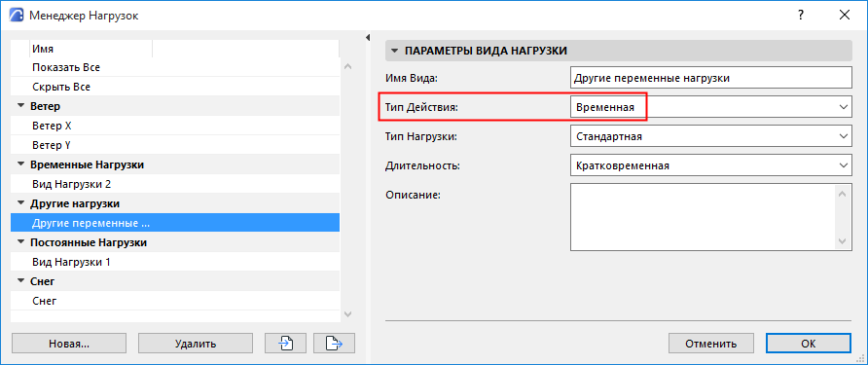Click inside the Описание text area
868x365 pixels.
(703, 218)
